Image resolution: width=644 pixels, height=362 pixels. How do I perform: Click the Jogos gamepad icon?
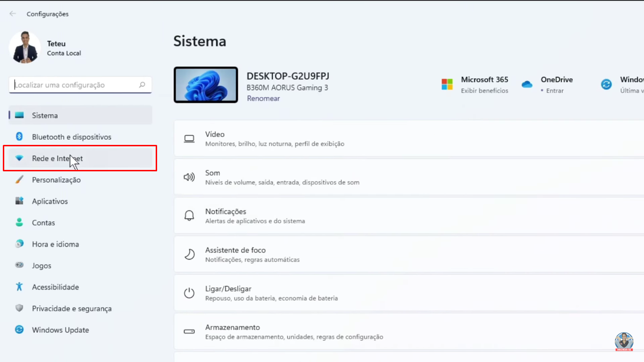[19, 265]
